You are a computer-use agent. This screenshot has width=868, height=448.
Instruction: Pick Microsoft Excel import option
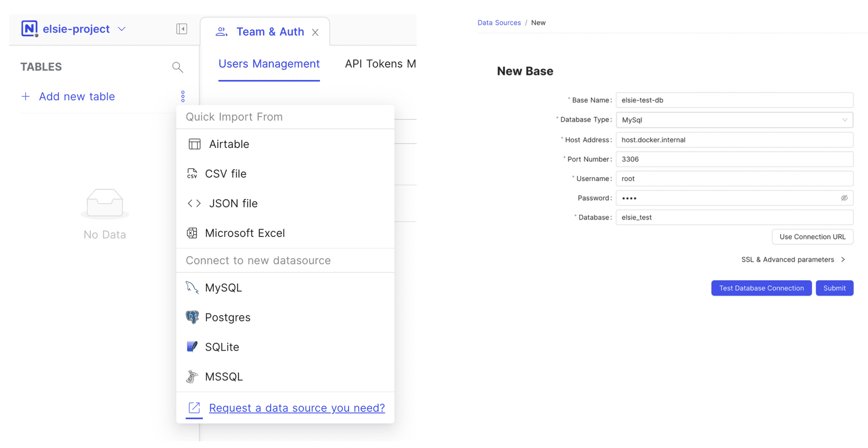coord(244,233)
